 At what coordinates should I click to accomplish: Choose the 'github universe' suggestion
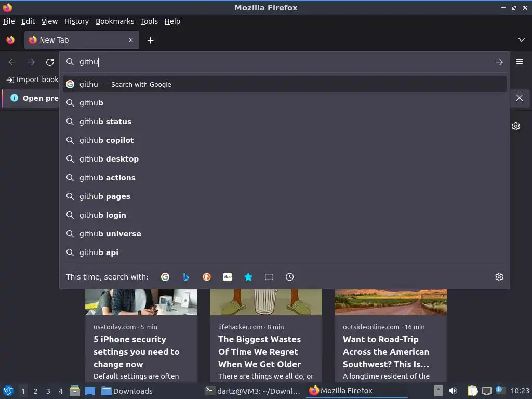284,234
